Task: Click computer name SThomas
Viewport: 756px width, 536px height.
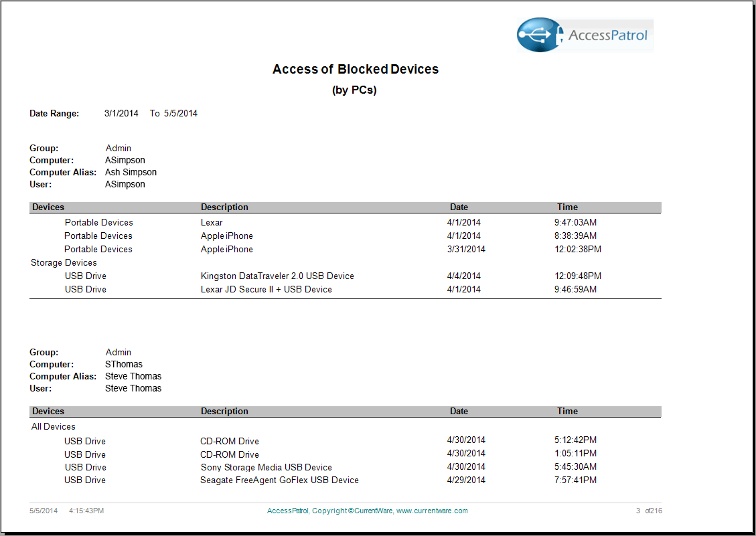Action: pyautogui.click(x=124, y=365)
